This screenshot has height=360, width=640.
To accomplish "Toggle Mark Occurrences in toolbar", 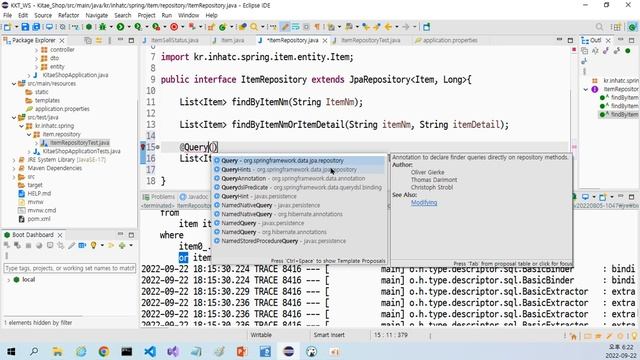I will [285, 27].
